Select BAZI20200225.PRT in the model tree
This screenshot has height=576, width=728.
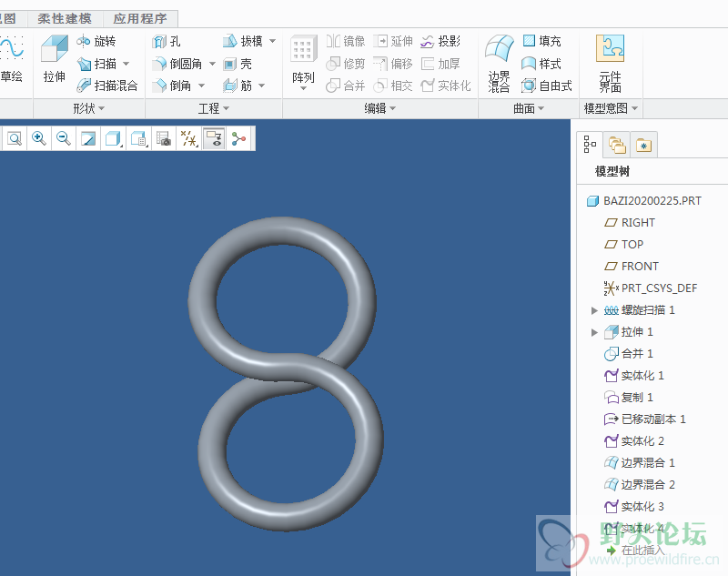[644, 201]
